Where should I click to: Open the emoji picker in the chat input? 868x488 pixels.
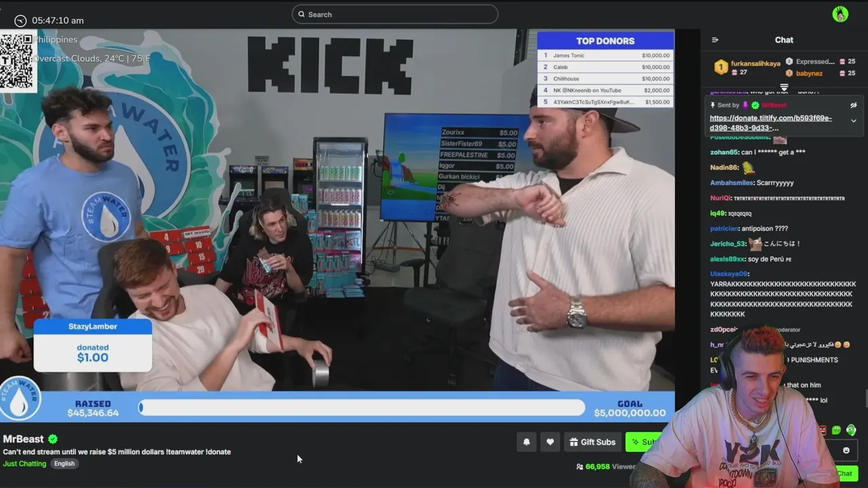pyautogui.click(x=846, y=450)
